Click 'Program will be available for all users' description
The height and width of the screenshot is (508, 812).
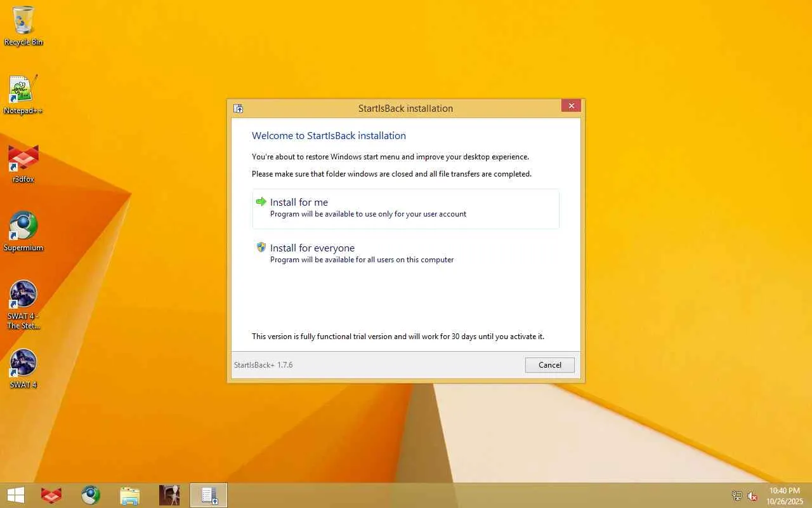click(x=362, y=260)
